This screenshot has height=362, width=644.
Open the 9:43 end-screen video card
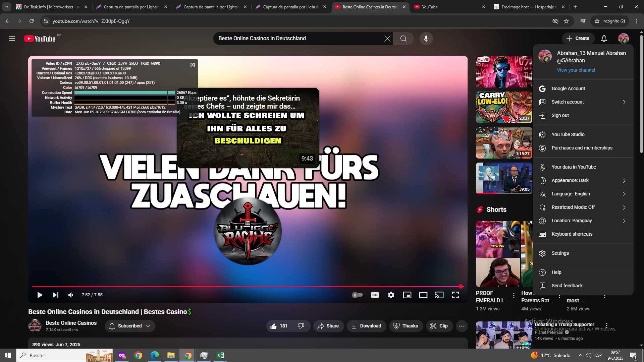(248, 128)
